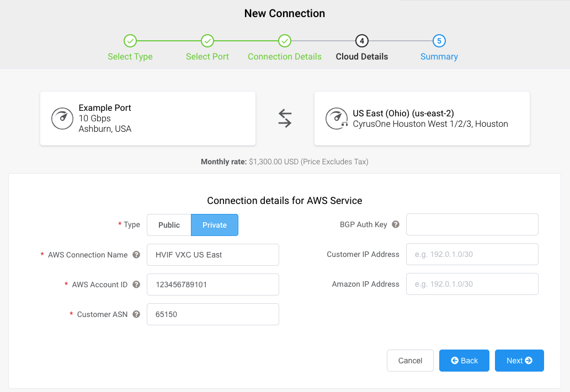This screenshot has height=392, width=570.
Task: Click 'US East (Ohio) (us-east-2)' text
Action: (403, 114)
